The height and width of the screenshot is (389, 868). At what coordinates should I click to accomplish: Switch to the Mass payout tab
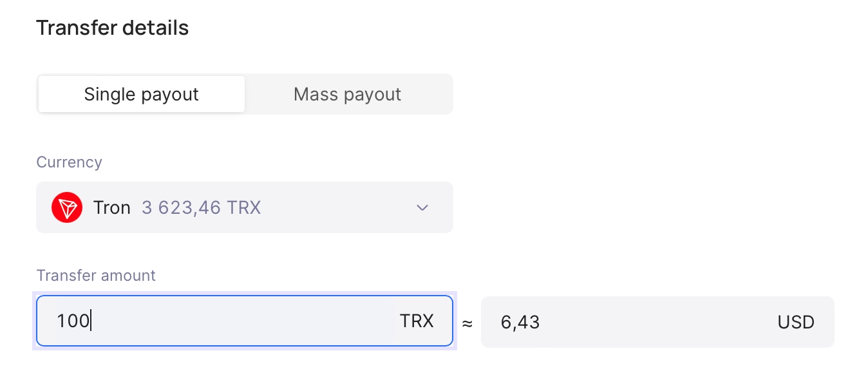point(348,94)
